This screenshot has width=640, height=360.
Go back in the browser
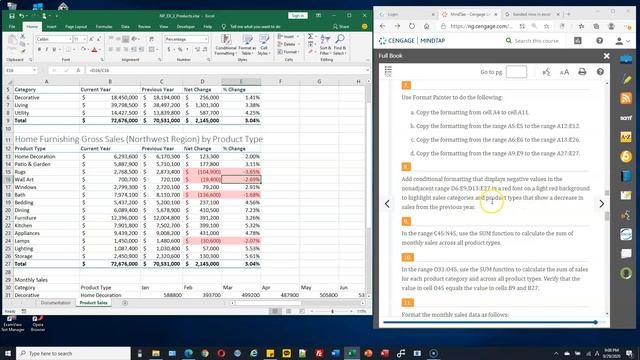point(383,26)
